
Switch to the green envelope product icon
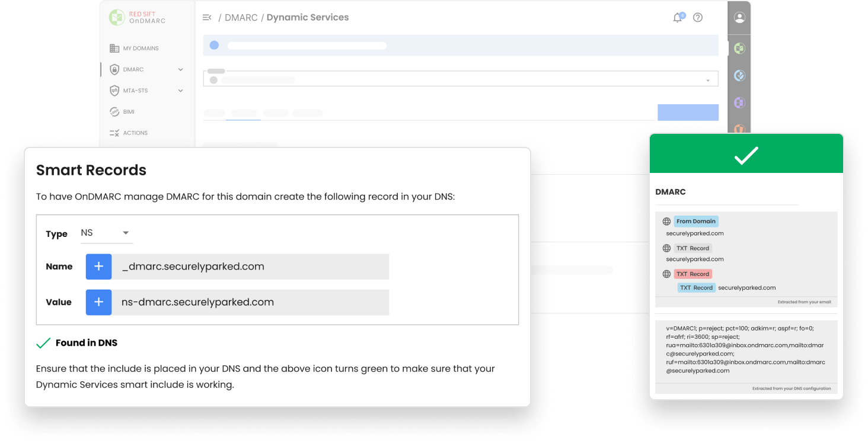tap(739, 49)
